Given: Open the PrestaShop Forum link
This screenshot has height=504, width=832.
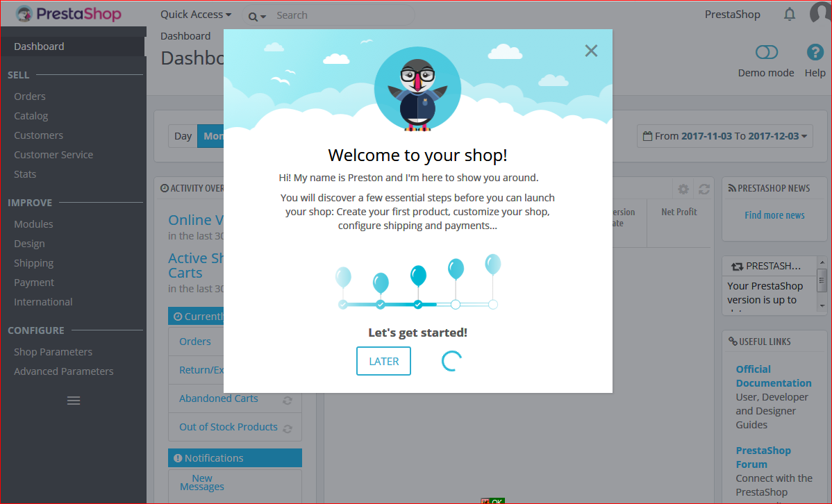Looking at the screenshot, I should click(763, 457).
